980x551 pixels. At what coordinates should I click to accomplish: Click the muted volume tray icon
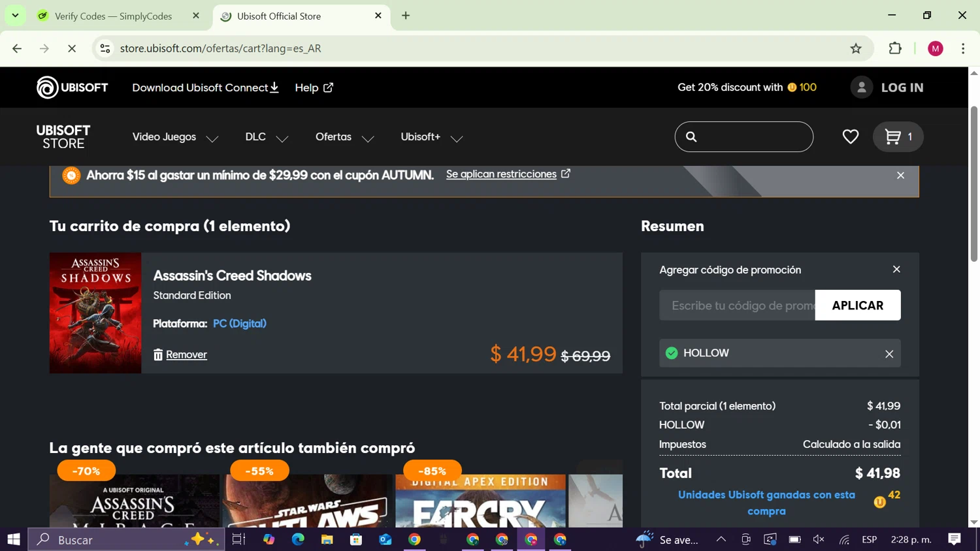819,539
